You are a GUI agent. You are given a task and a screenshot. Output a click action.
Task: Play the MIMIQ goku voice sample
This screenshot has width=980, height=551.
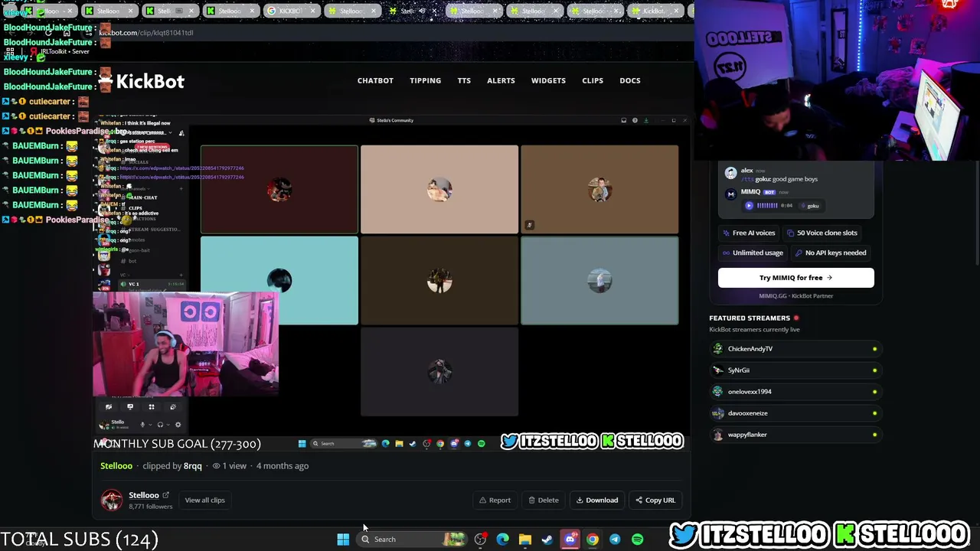[749, 206]
